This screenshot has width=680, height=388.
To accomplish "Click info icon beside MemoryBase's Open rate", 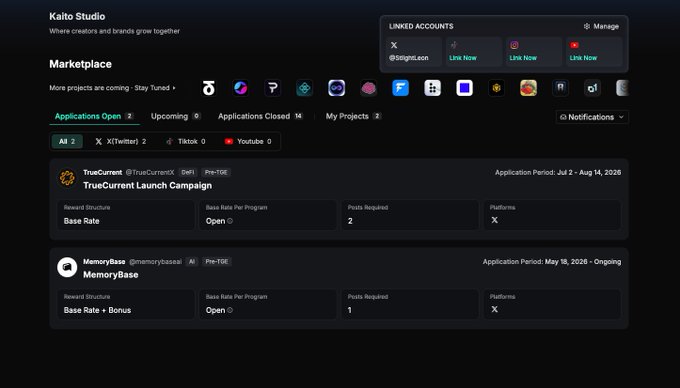I will [x=230, y=310].
